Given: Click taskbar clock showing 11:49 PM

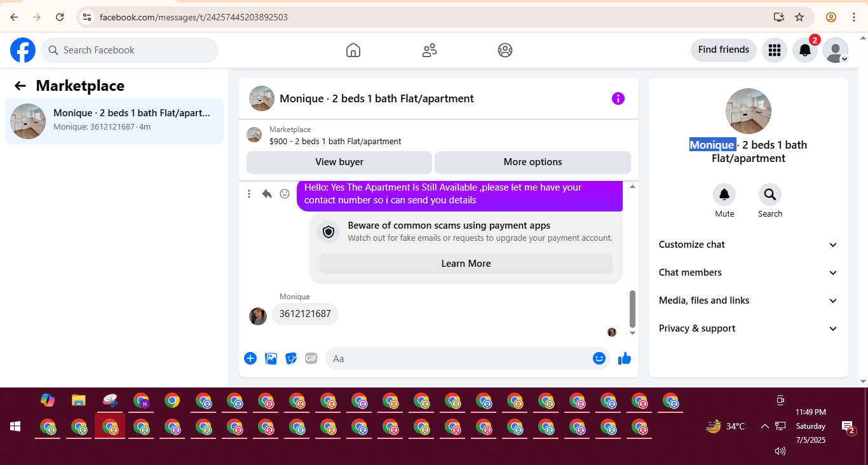Looking at the screenshot, I should [811, 412].
